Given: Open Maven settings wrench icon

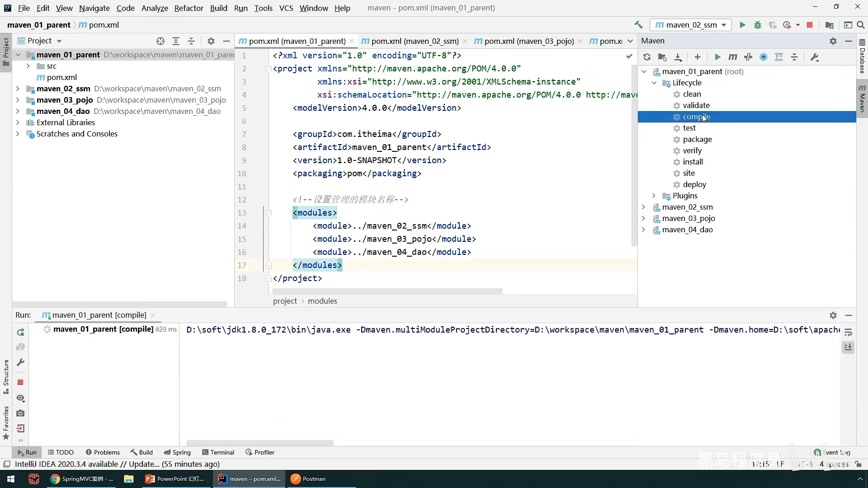Looking at the screenshot, I should (x=815, y=57).
